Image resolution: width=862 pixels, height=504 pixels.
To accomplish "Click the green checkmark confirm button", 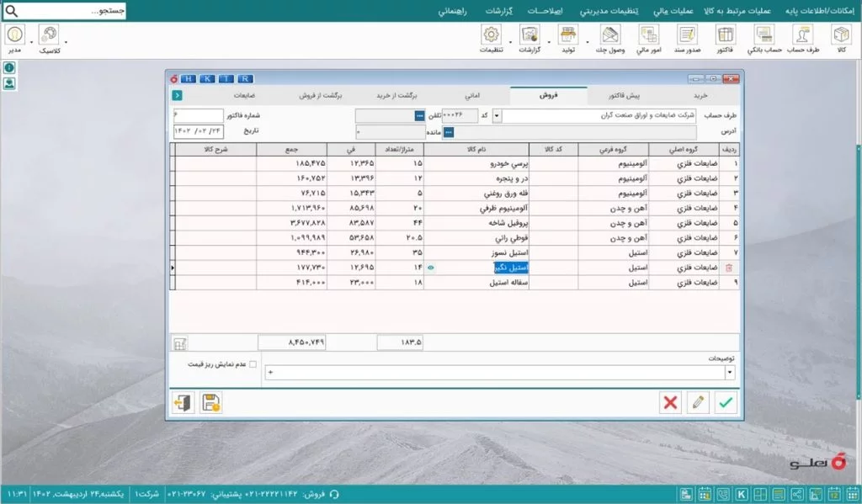I will [x=726, y=402].
